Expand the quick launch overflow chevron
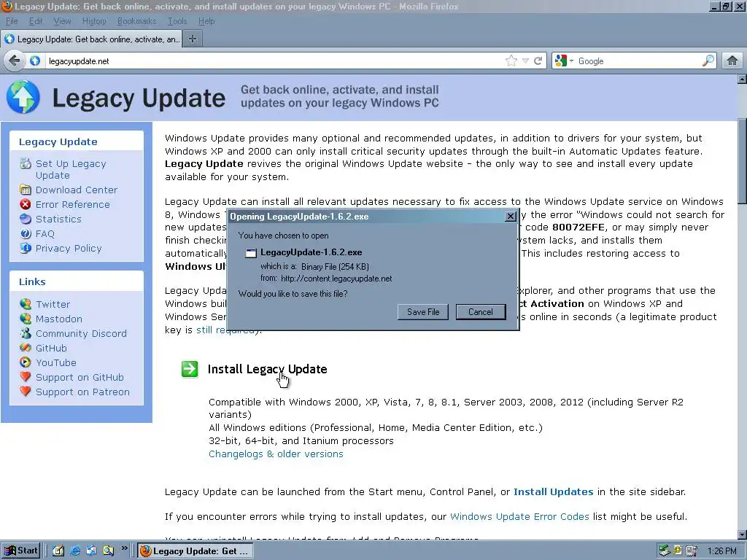The height and width of the screenshot is (560, 747). (x=124, y=548)
